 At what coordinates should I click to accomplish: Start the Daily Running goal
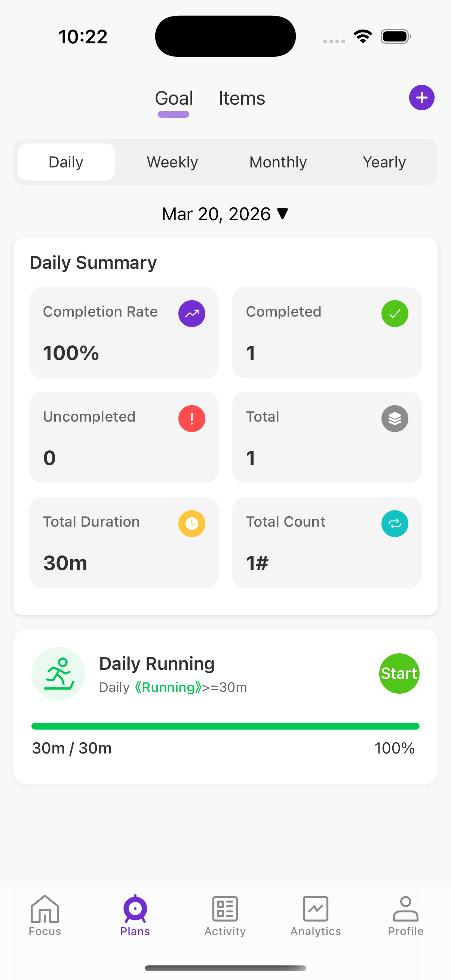[x=399, y=674]
